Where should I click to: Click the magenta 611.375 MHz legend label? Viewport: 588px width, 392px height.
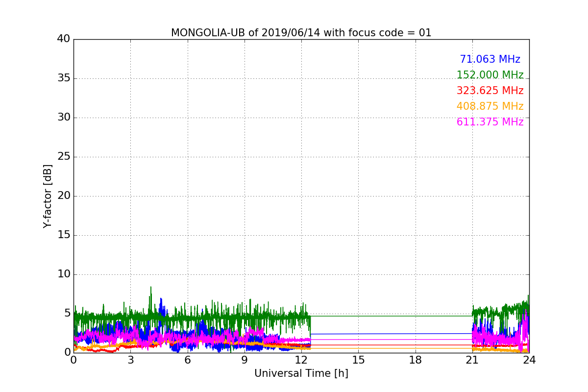tap(490, 122)
